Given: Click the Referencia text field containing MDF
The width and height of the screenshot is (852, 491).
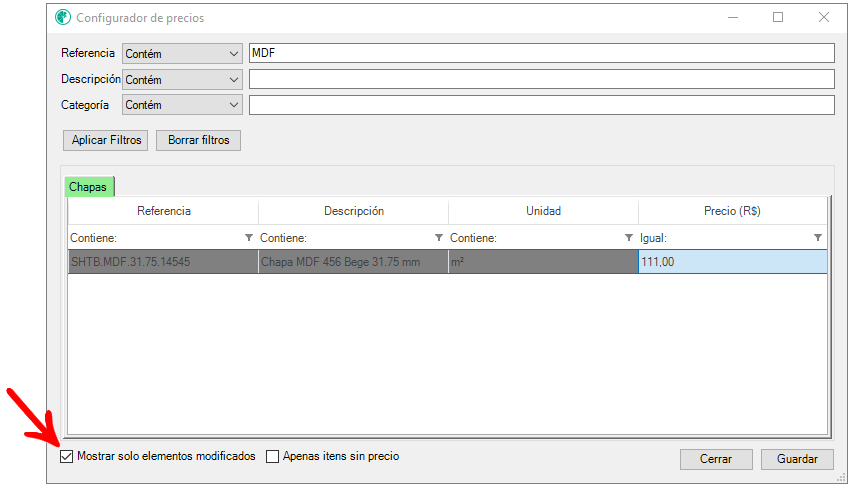Looking at the screenshot, I should (x=541, y=54).
